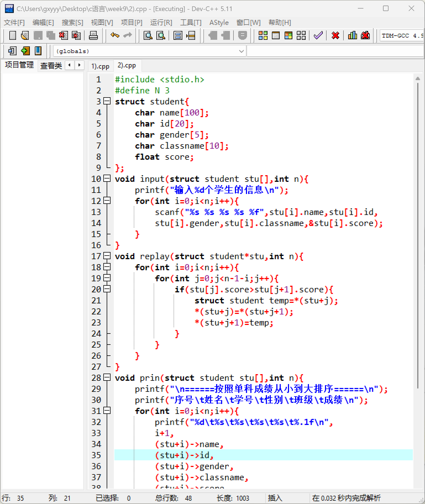Viewport: 425px width, 504px height.
Task: Open the 编辑[E] menu
Action: (x=43, y=22)
